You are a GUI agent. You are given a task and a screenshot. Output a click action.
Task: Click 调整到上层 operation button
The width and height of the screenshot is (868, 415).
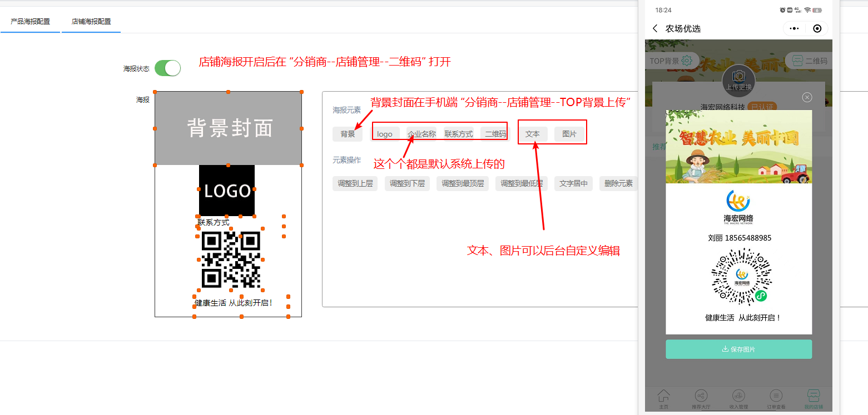355,183
